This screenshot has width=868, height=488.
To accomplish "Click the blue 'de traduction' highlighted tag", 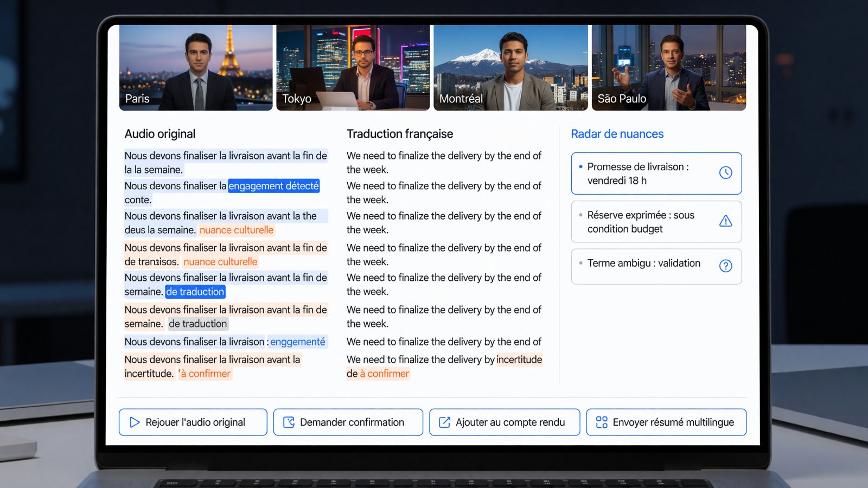I will click(x=195, y=292).
